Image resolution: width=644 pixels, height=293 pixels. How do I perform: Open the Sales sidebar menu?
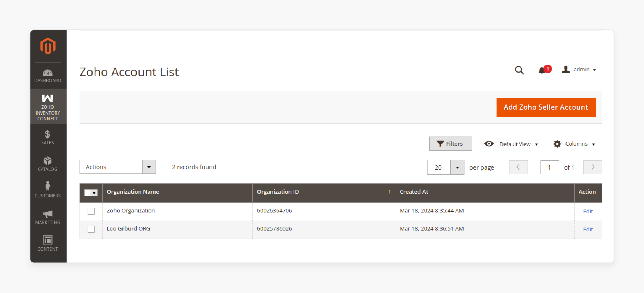(48, 137)
